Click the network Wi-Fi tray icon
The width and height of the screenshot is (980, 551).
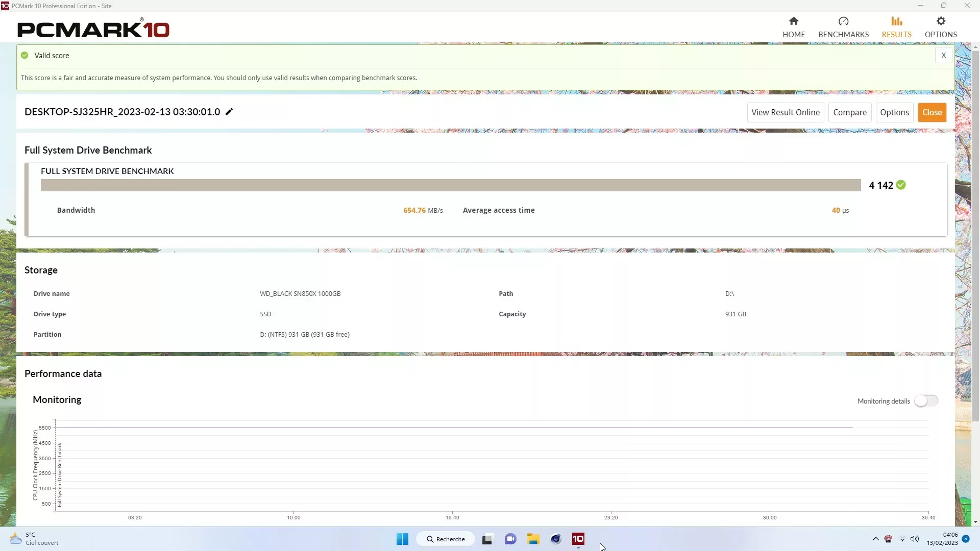(x=902, y=539)
